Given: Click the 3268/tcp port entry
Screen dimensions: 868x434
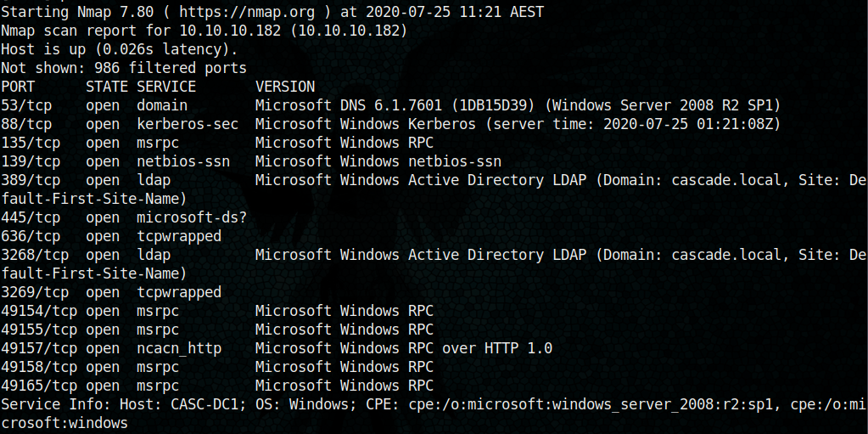Looking at the screenshot, I should pyautogui.click(x=35, y=255).
